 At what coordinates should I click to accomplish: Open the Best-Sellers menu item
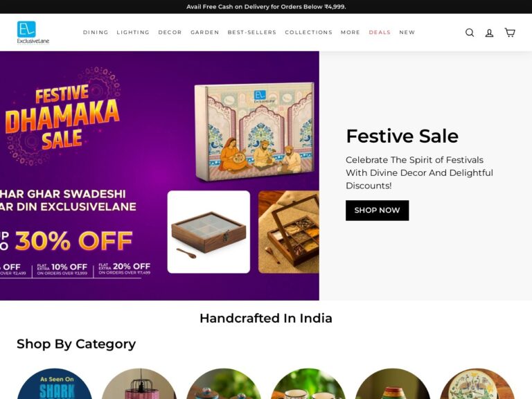click(x=252, y=33)
